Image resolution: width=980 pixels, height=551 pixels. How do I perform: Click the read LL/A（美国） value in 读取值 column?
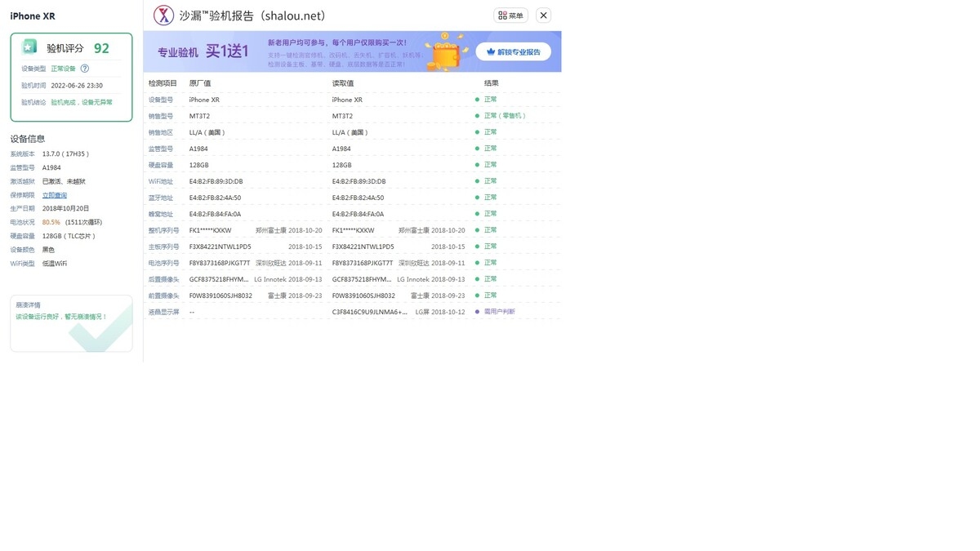click(x=350, y=132)
